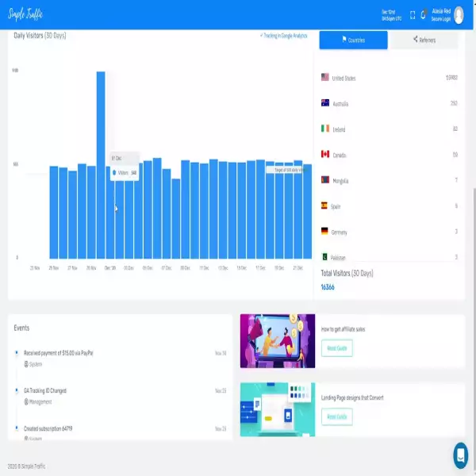Click the Australia flag icon
This screenshot has width=476, height=476.
click(x=324, y=103)
